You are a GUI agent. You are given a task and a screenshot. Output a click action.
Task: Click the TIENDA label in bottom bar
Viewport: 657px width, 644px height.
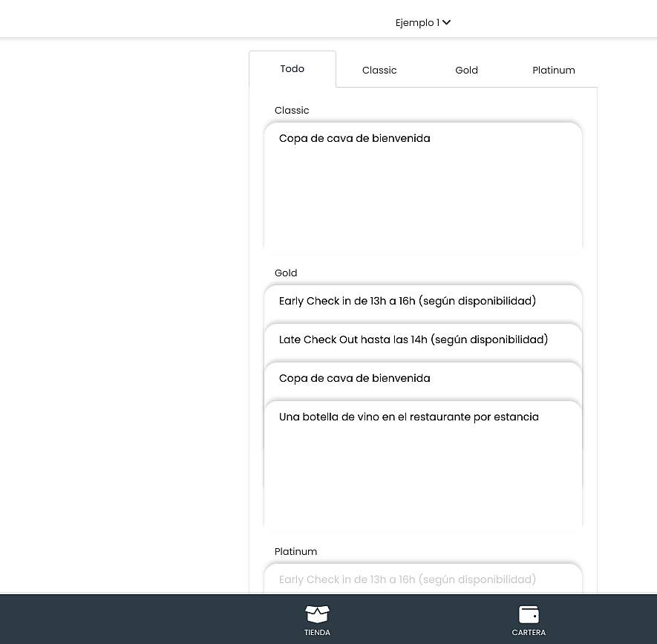pyautogui.click(x=317, y=632)
